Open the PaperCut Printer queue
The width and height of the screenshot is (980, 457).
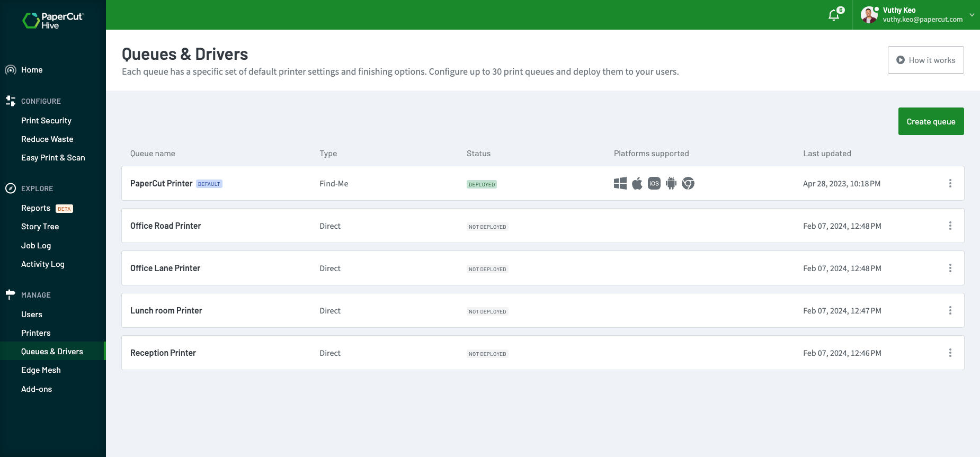point(161,183)
